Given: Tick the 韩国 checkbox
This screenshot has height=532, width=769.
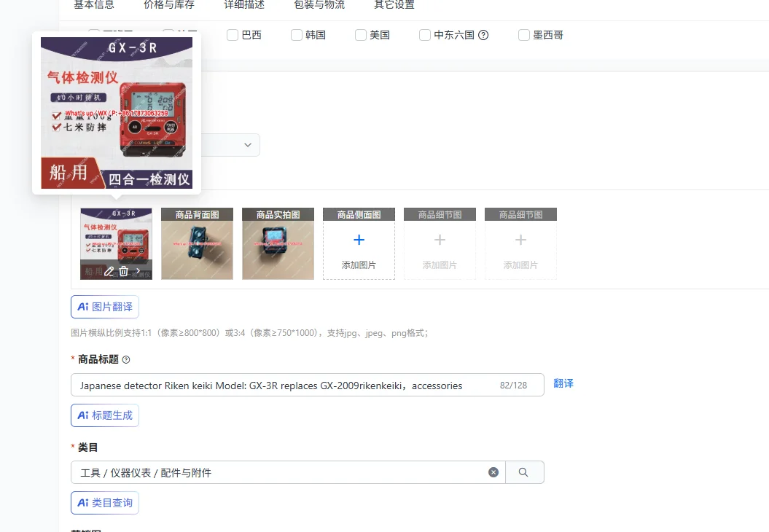Looking at the screenshot, I should 296,35.
